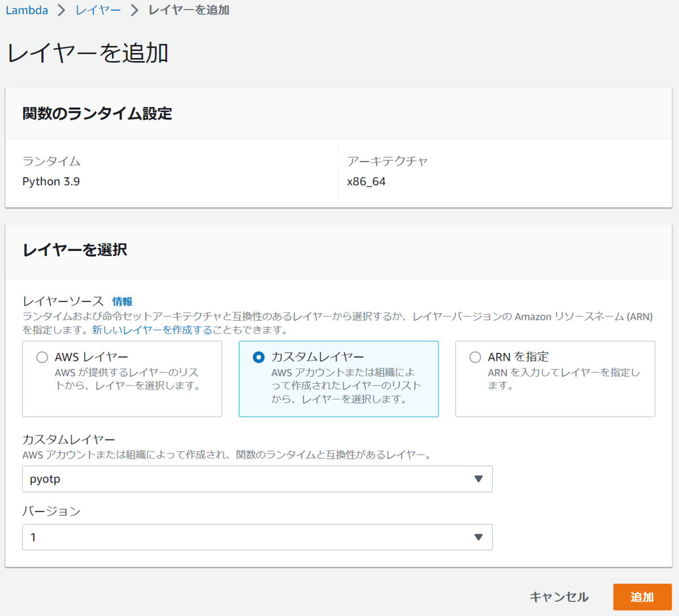Image resolution: width=679 pixels, height=616 pixels.
Task: Go to the レイヤー breadcrumb link
Action: [x=98, y=10]
